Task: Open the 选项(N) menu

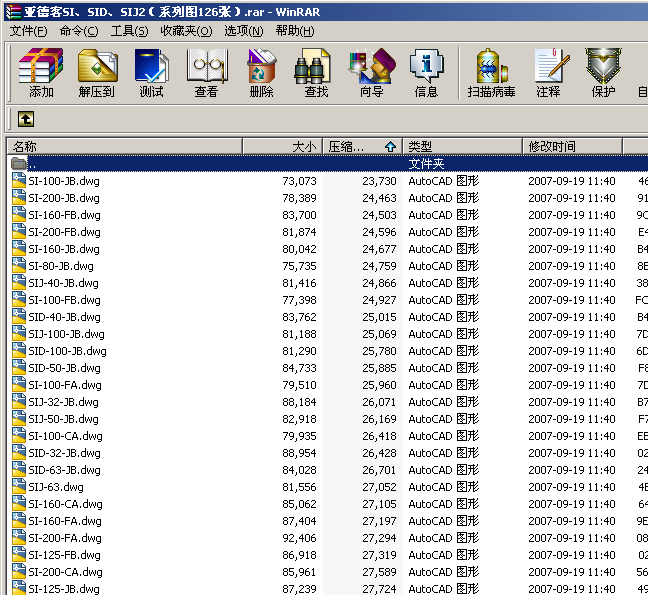Action: (244, 31)
